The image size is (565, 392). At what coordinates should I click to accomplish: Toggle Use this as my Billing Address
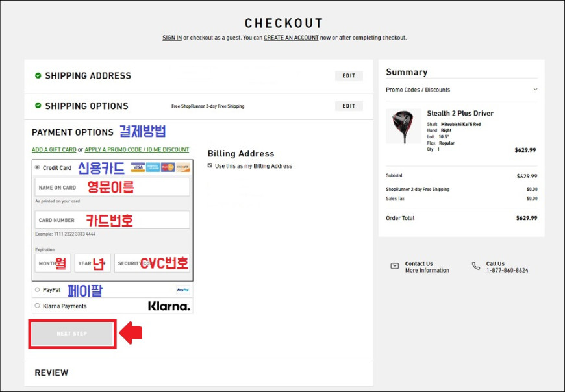[210, 165]
